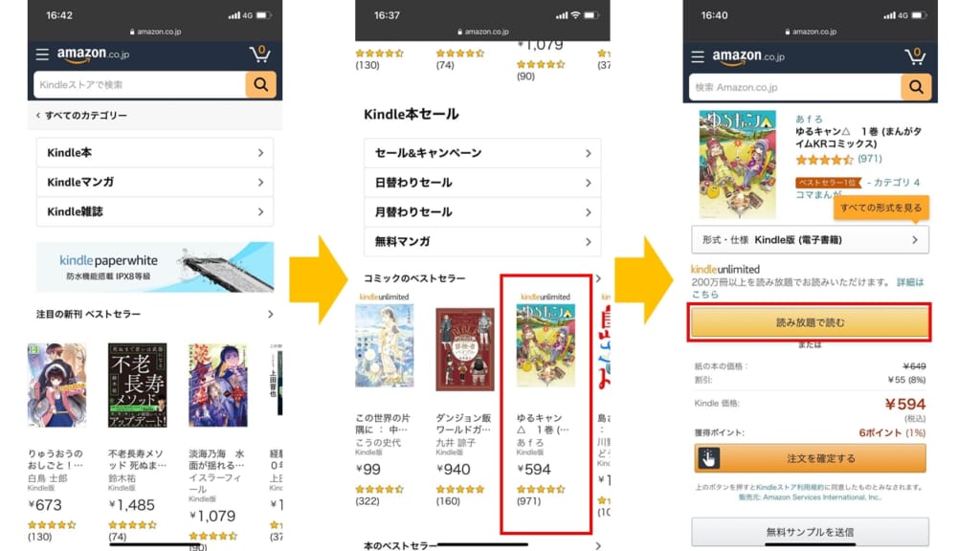Click the 読み放題で読む button
The image size is (980, 551).
point(810,322)
